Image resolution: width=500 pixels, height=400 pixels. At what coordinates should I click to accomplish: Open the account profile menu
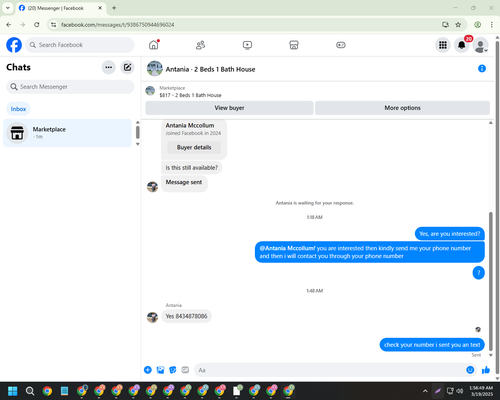click(x=480, y=45)
